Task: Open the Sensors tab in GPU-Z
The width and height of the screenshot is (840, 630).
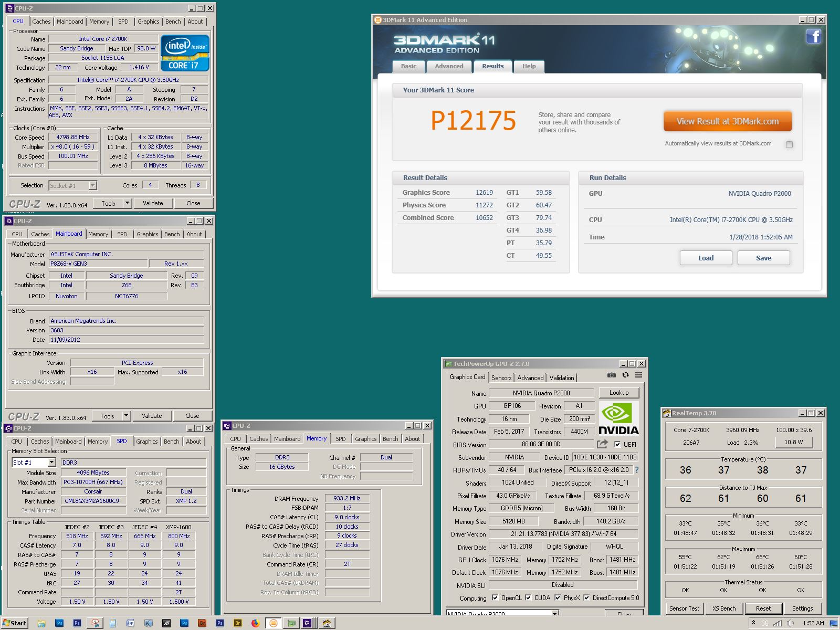Action: 501,378
